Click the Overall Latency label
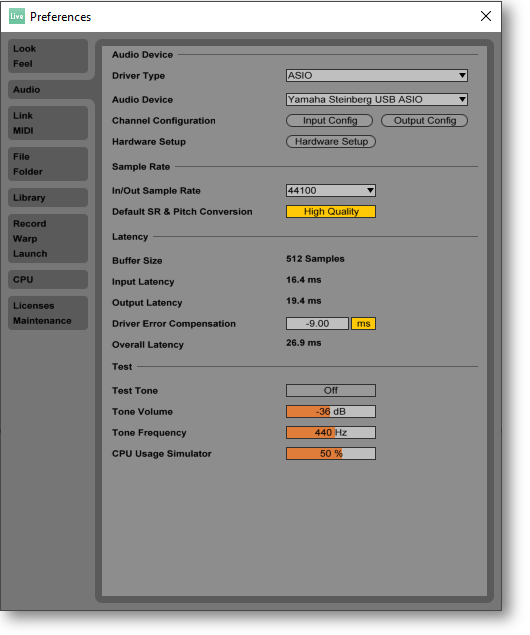The image size is (530, 635). point(148,345)
